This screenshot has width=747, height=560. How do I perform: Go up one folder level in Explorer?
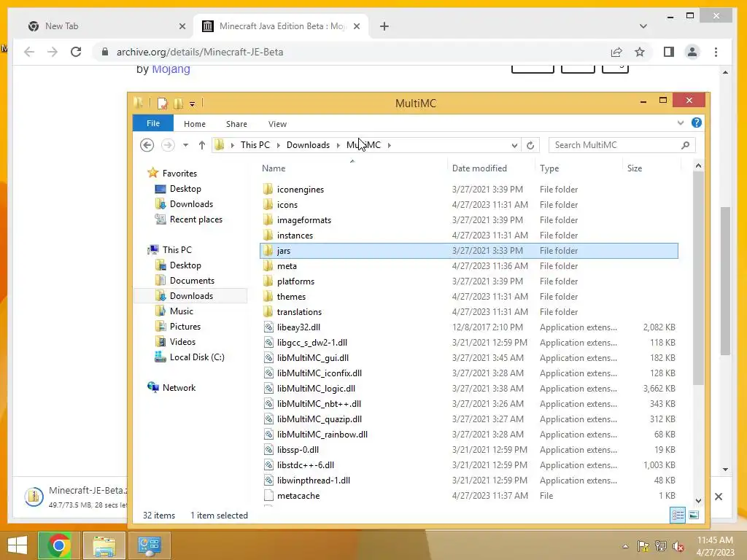[201, 145]
